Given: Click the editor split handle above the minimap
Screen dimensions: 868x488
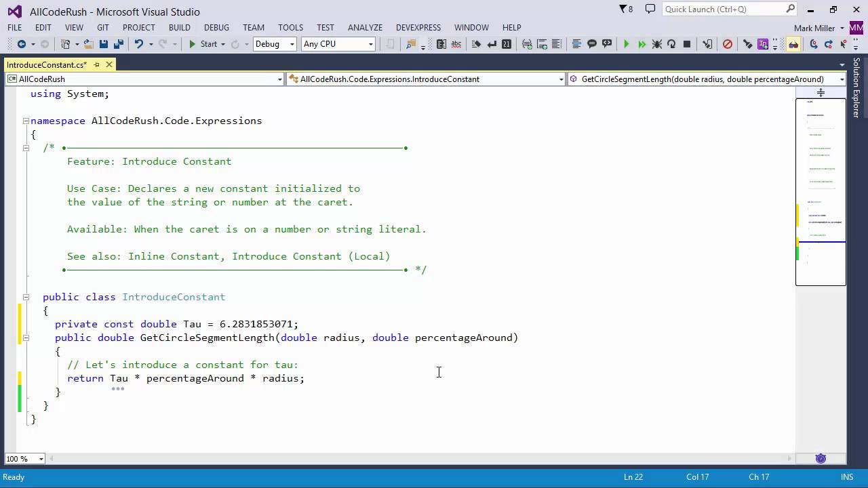Looking at the screenshot, I should click(821, 92).
